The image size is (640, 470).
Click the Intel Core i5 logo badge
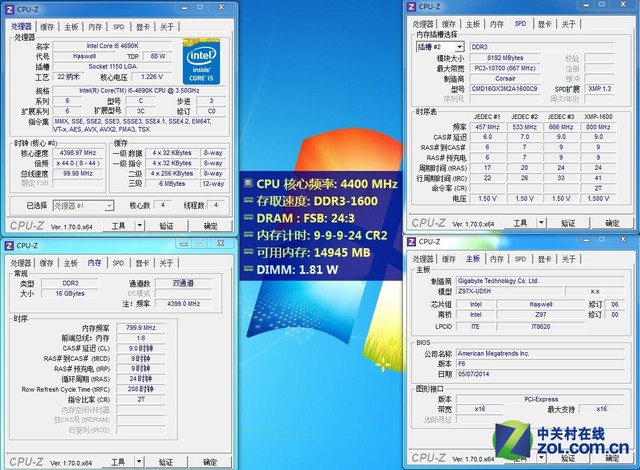coord(201,61)
